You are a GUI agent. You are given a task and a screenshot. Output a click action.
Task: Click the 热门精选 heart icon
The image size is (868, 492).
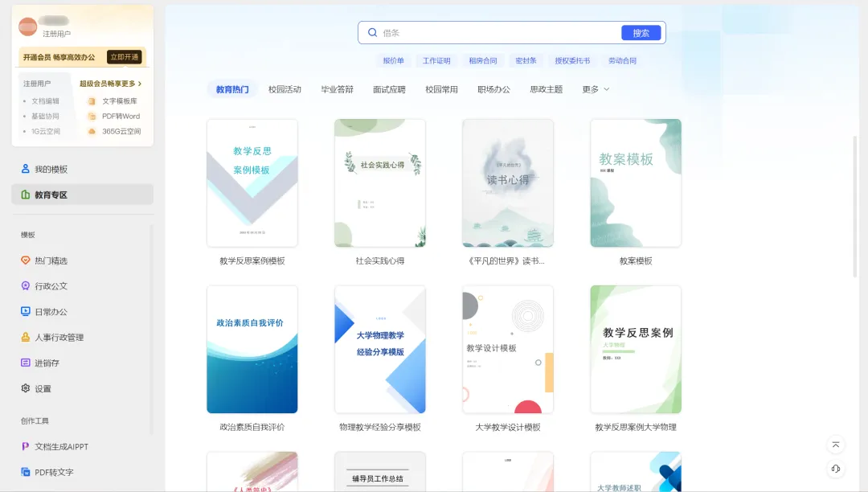tap(26, 260)
